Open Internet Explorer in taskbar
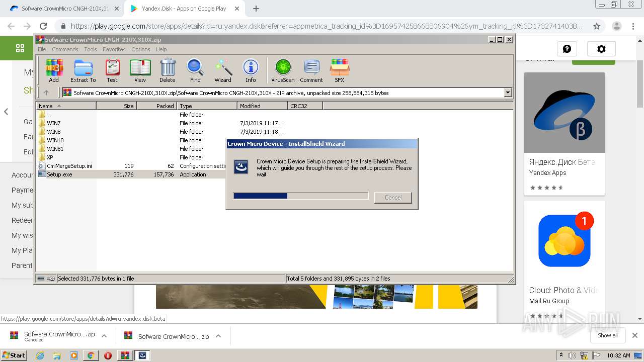Image resolution: width=644 pixels, height=362 pixels. [40, 355]
